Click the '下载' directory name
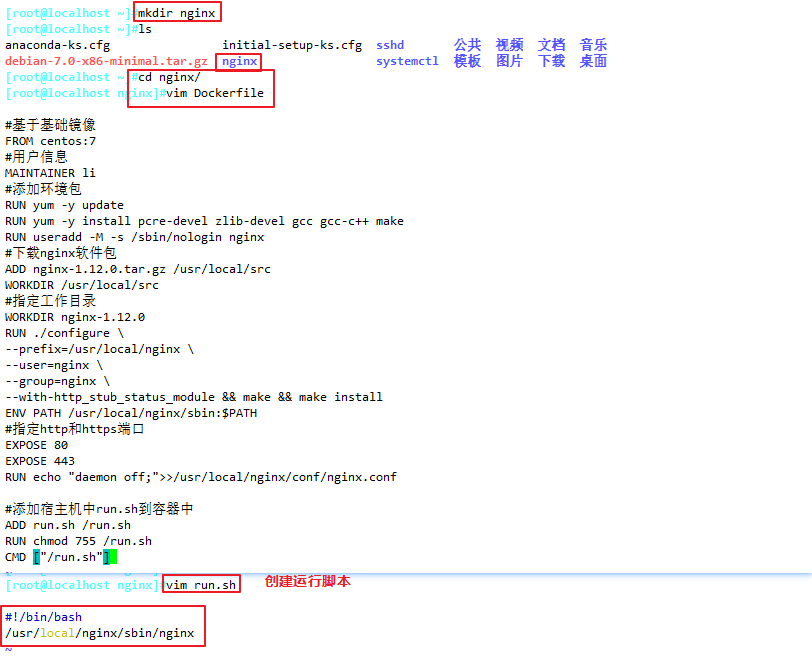 tap(552, 61)
